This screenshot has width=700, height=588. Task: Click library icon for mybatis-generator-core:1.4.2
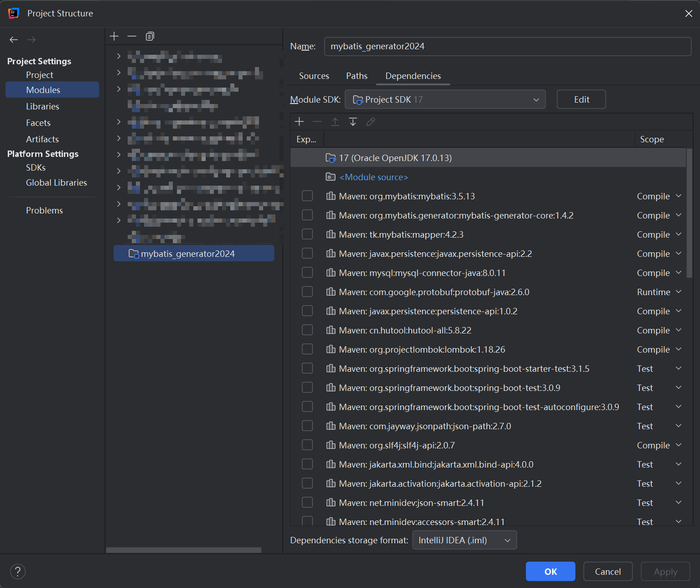click(331, 215)
